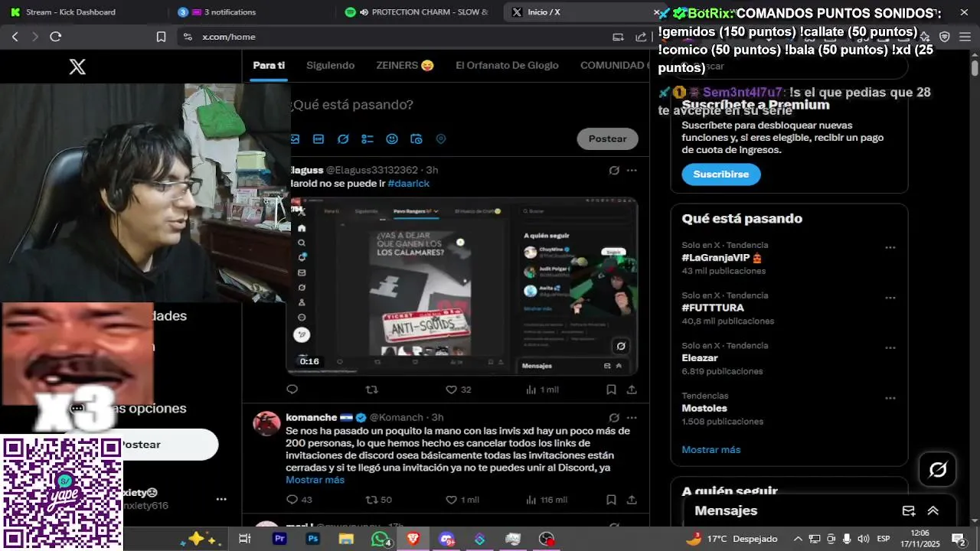Click the page vertical scrollbar thumb

pyautogui.click(x=975, y=68)
